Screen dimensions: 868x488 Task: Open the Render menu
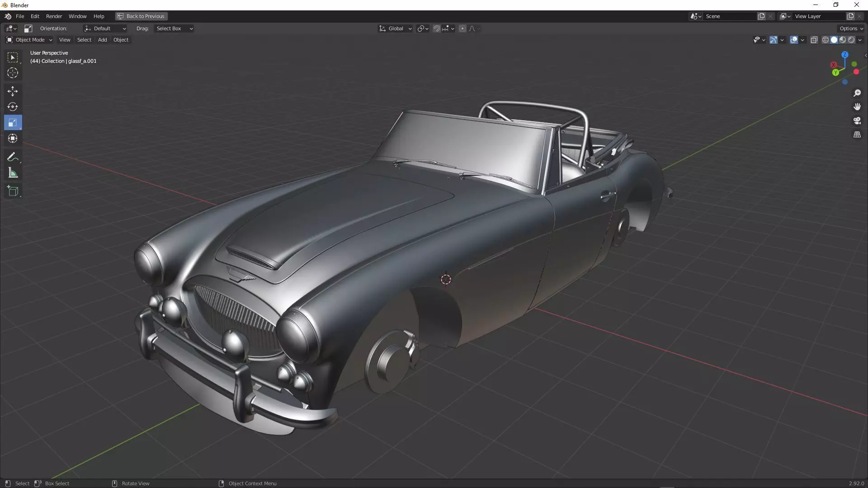point(54,16)
